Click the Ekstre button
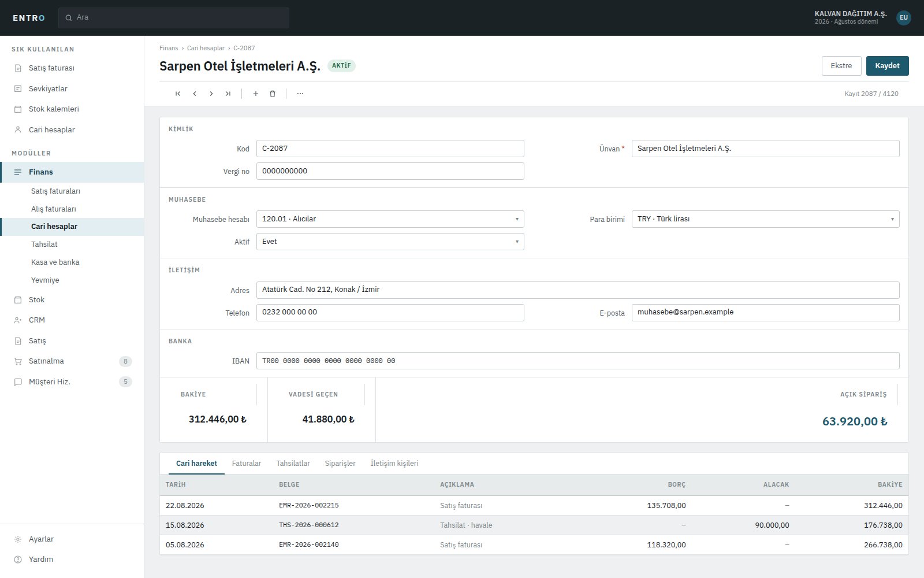 tap(841, 66)
